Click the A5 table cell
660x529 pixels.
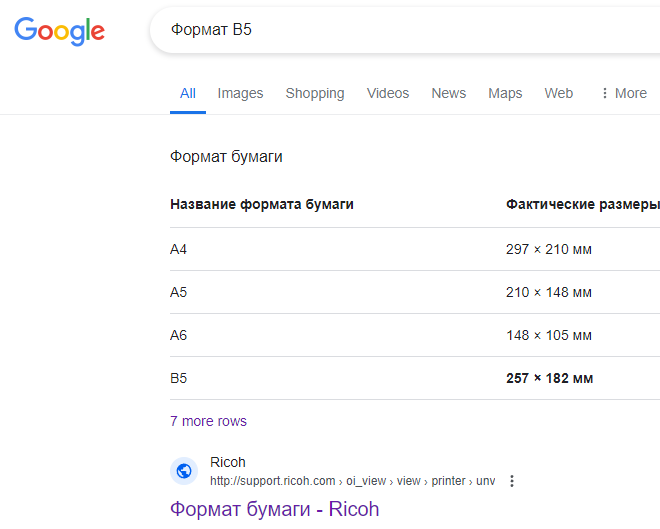click(178, 292)
